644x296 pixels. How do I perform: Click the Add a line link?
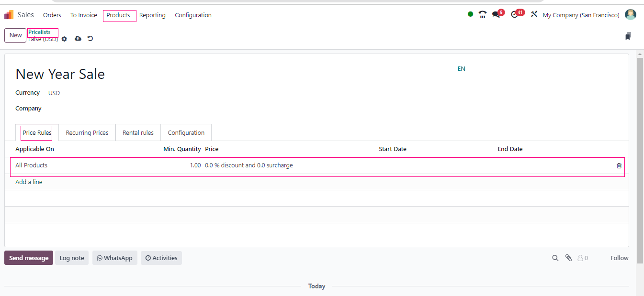click(x=29, y=182)
